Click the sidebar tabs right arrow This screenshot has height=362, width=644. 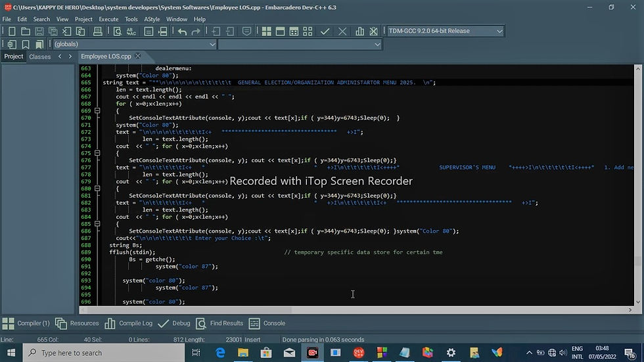click(70, 57)
